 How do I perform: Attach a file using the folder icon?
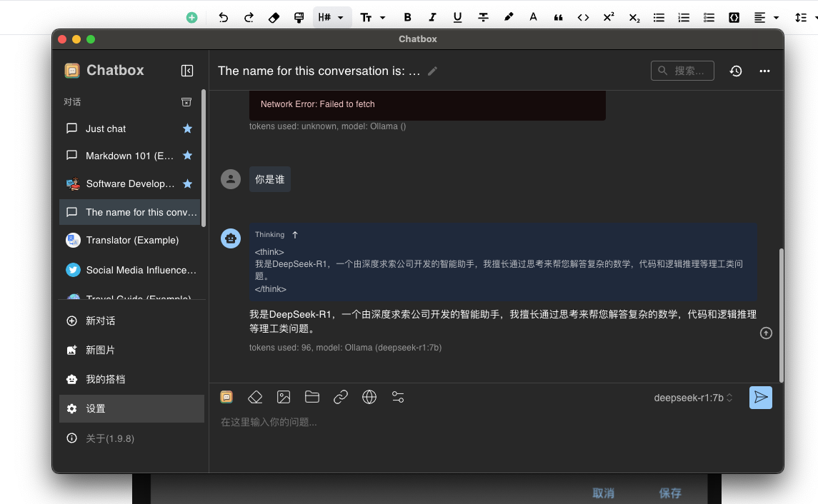pos(312,397)
